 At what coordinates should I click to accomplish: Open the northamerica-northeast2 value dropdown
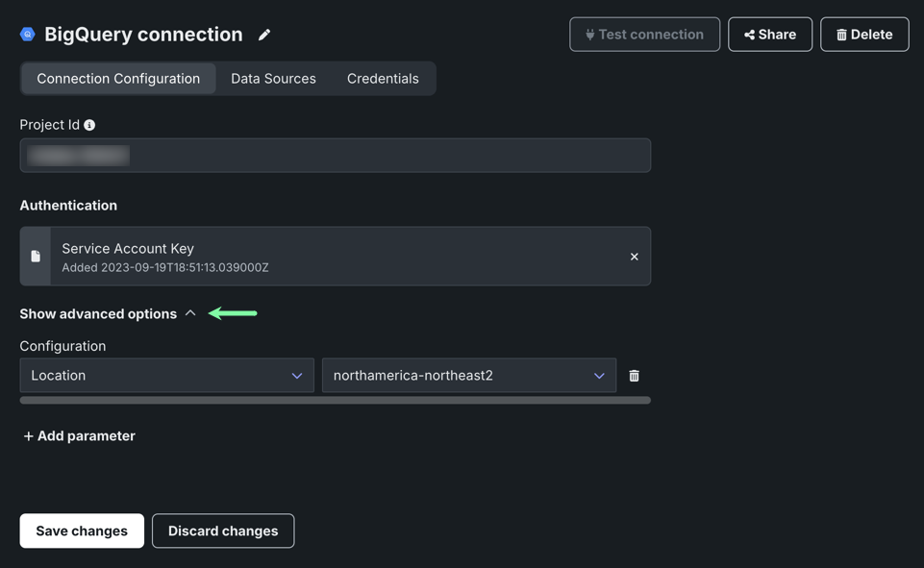click(468, 376)
